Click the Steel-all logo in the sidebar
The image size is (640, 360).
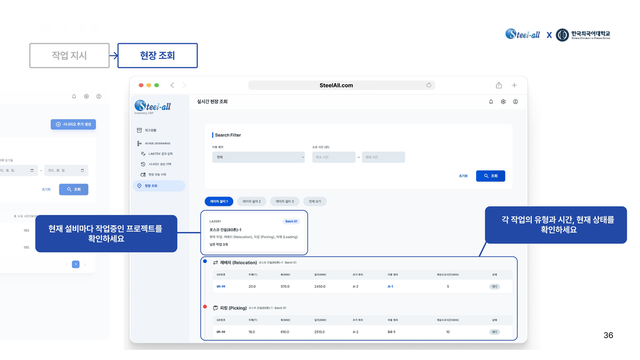pos(153,106)
